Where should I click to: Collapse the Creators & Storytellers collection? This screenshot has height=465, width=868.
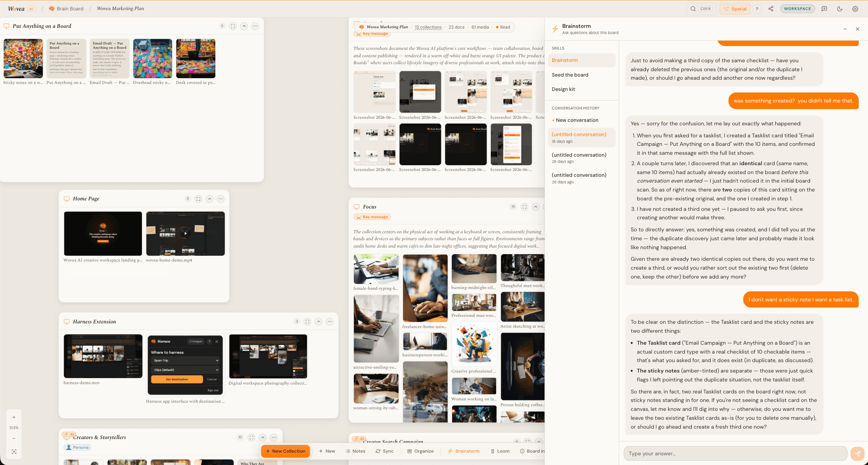click(263, 438)
